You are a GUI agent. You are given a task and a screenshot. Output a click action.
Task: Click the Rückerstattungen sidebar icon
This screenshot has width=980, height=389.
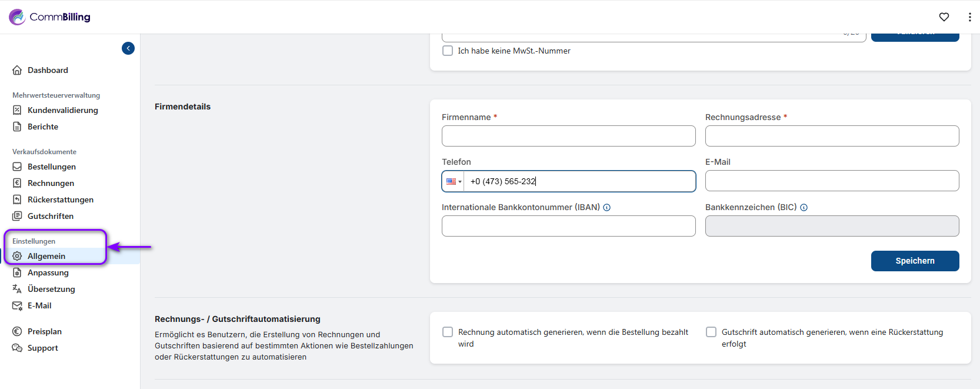click(x=17, y=200)
